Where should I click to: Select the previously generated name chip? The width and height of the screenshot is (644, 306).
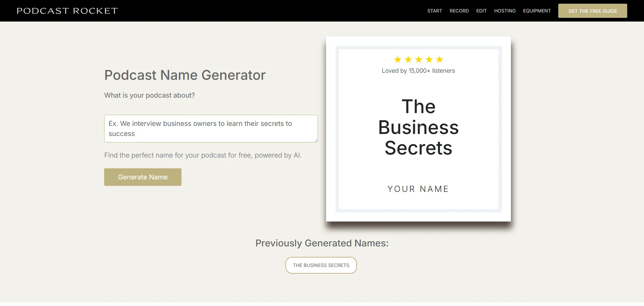[x=321, y=265]
